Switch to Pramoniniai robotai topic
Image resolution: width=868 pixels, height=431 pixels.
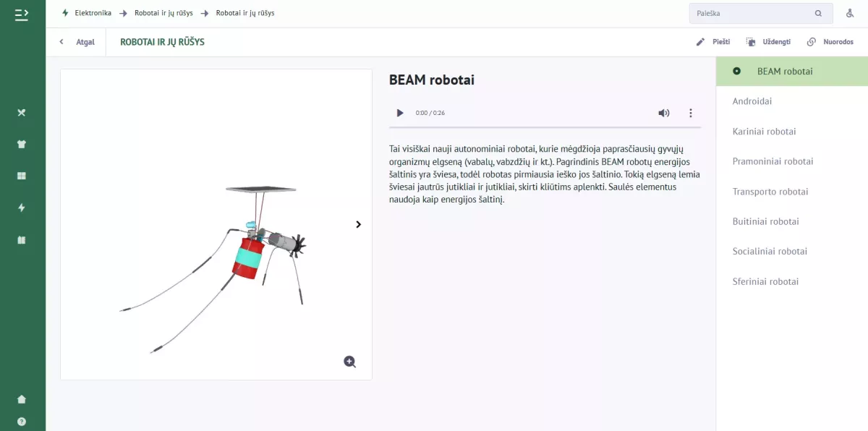[x=773, y=161]
